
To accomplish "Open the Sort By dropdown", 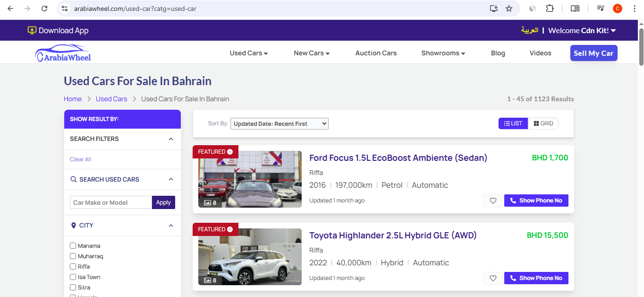I will pos(279,124).
